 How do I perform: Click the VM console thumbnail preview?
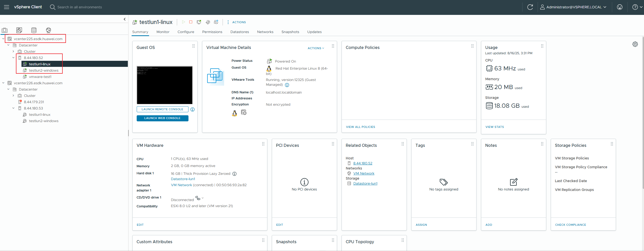click(x=164, y=85)
